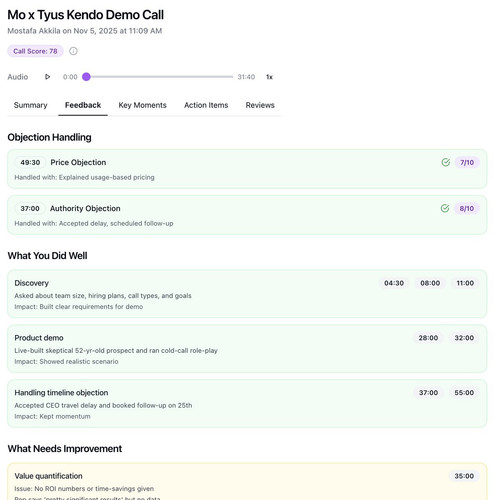This screenshot has width=495, height=500.
Task: Play the call audio
Action: (47, 77)
